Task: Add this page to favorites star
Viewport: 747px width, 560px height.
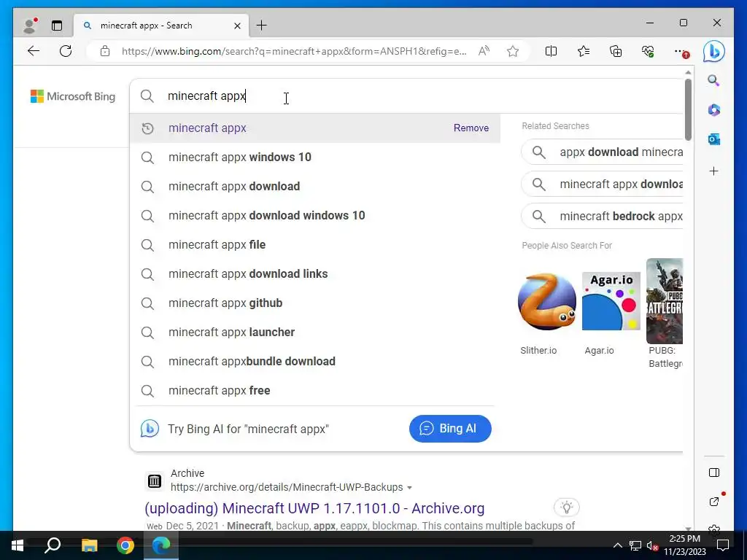Action: pos(513,51)
